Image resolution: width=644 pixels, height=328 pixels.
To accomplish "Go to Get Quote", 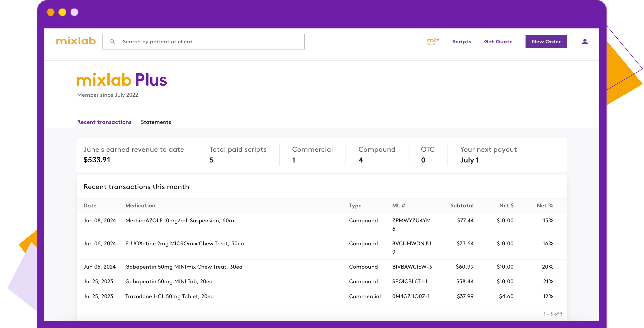I will click(498, 42).
